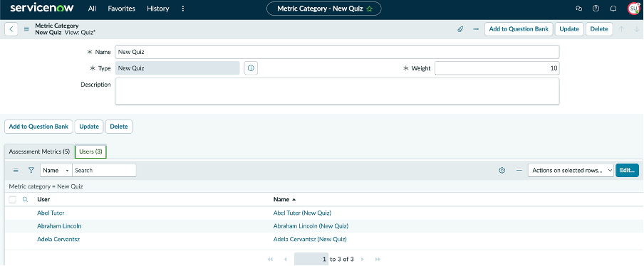Open Actions on selected rows dropdown
Screen dimensions: 644x266
571,171
